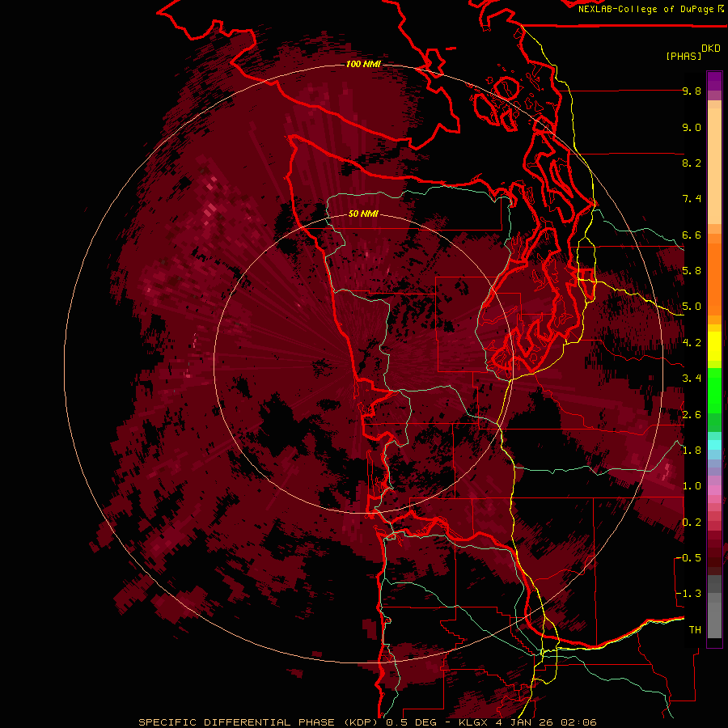Viewport: 728px width, 728px height.
Task: Click the DKD units label above the color scale
Action: tap(710, 49)
